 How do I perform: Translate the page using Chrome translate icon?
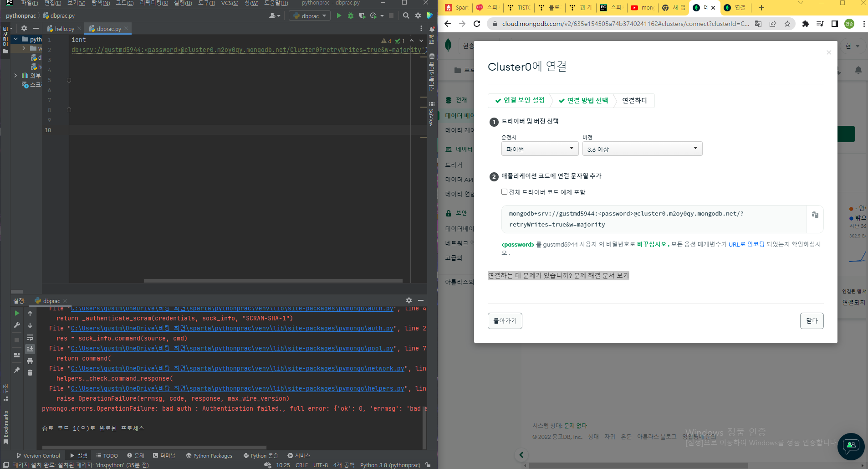click(758, 24)
